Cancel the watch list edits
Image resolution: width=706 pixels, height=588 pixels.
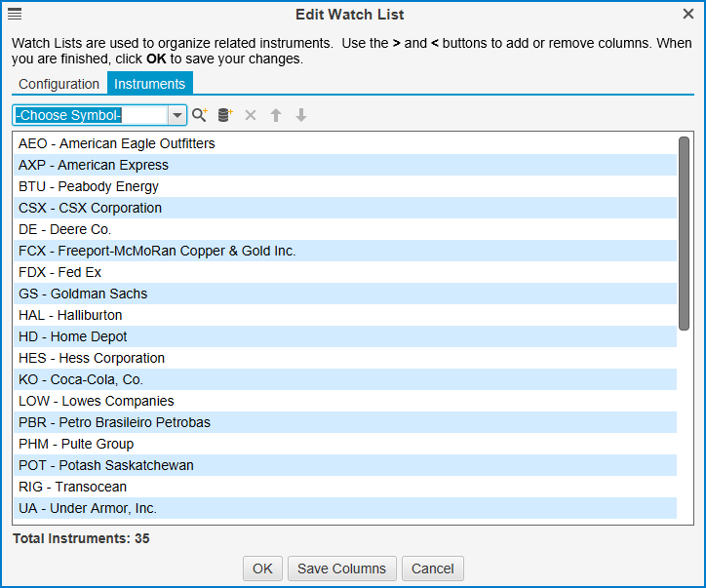click(433, 568)
